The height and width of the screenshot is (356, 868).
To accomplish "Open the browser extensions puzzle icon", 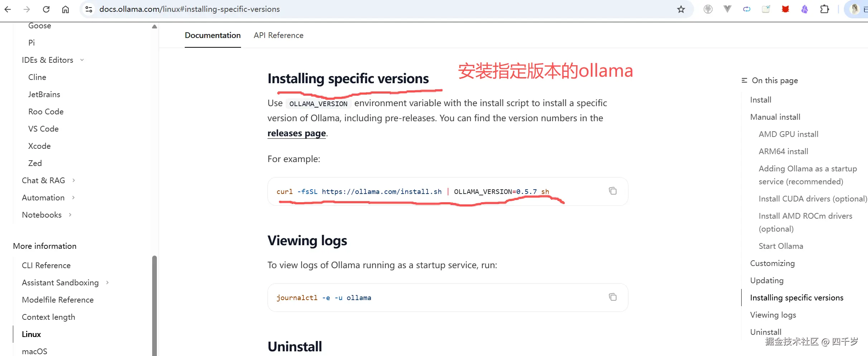I will (x=825, y=9).
